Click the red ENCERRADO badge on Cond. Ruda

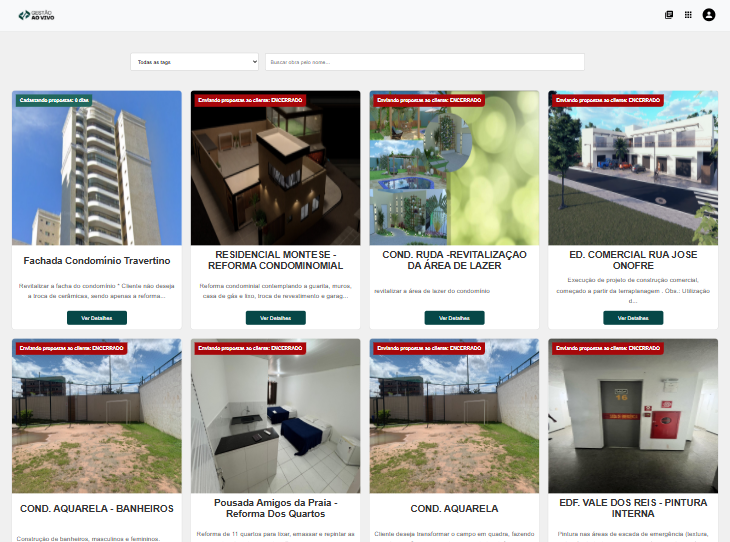pos(429,100)
